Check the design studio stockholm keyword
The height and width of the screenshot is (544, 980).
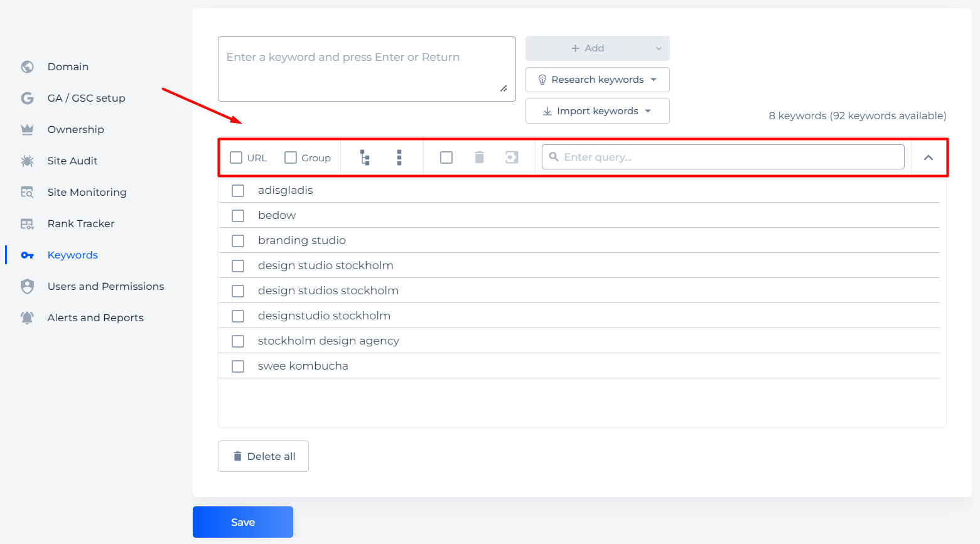pos(238,266)
